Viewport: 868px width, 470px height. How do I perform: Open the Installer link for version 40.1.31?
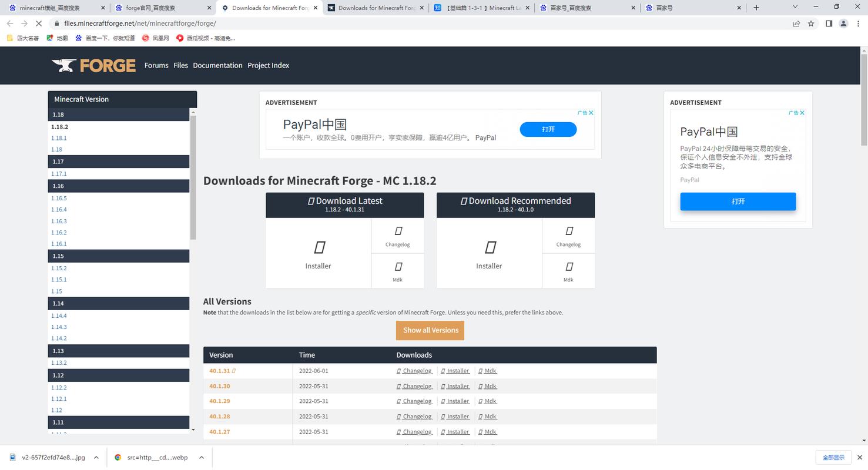pos(455,371)
